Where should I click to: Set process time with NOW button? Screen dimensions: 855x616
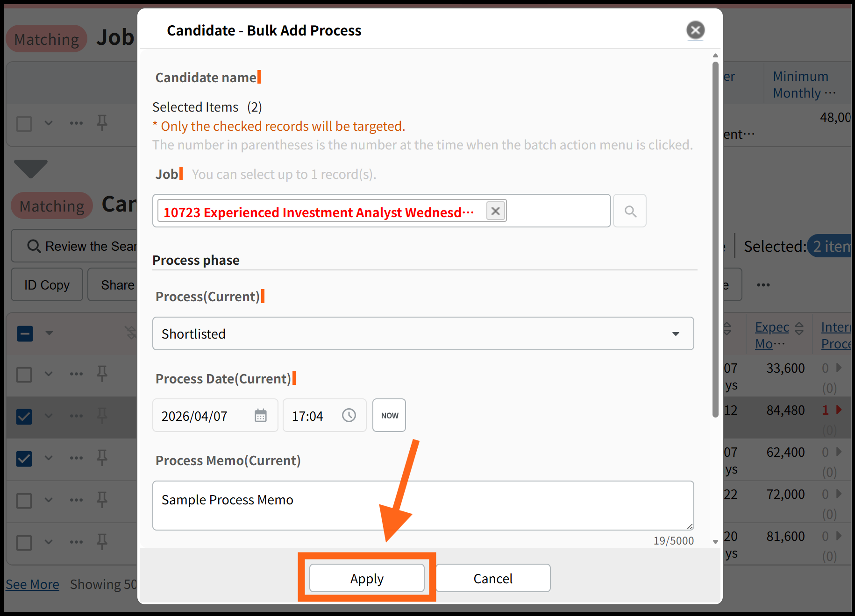point(389,415)
